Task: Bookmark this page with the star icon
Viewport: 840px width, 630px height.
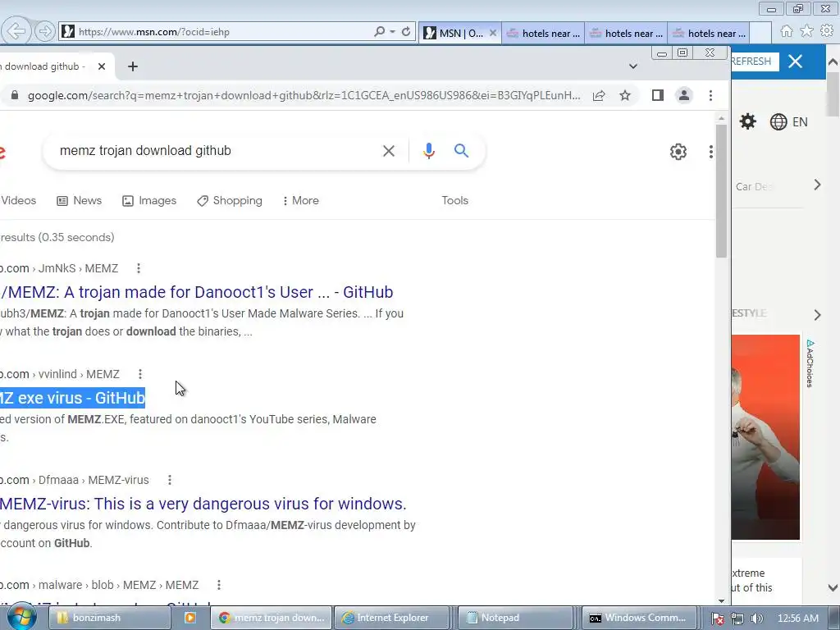Action: 624,95
